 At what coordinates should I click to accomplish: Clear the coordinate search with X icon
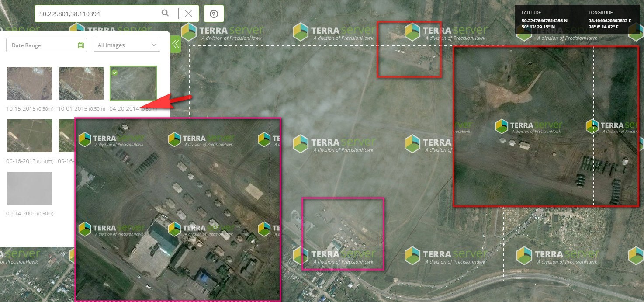point(188,14)
